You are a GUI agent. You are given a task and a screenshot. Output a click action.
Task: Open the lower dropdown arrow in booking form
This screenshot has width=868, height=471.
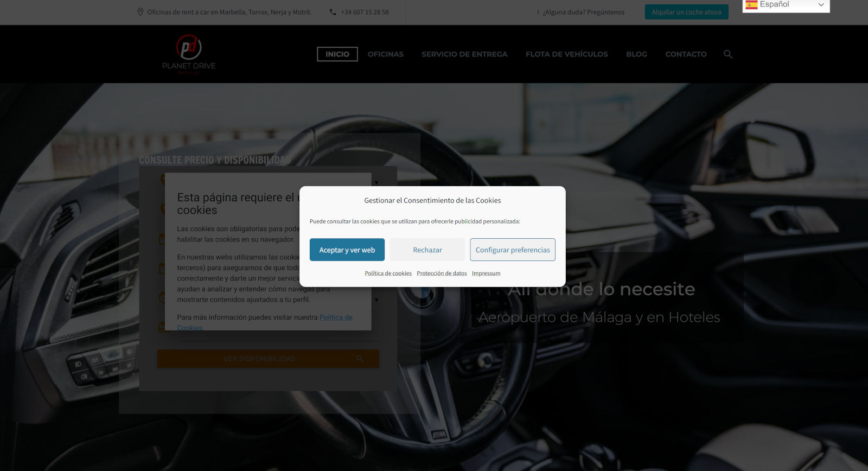(376, 300)
